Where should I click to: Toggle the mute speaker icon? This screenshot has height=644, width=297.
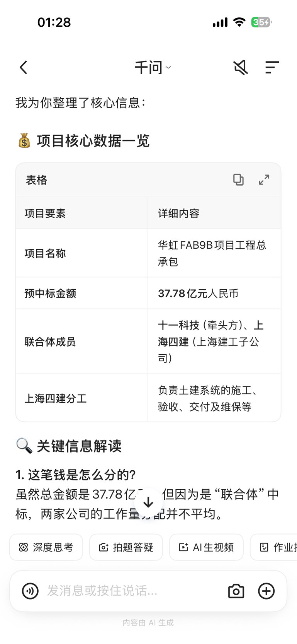(x=240, y=67)
